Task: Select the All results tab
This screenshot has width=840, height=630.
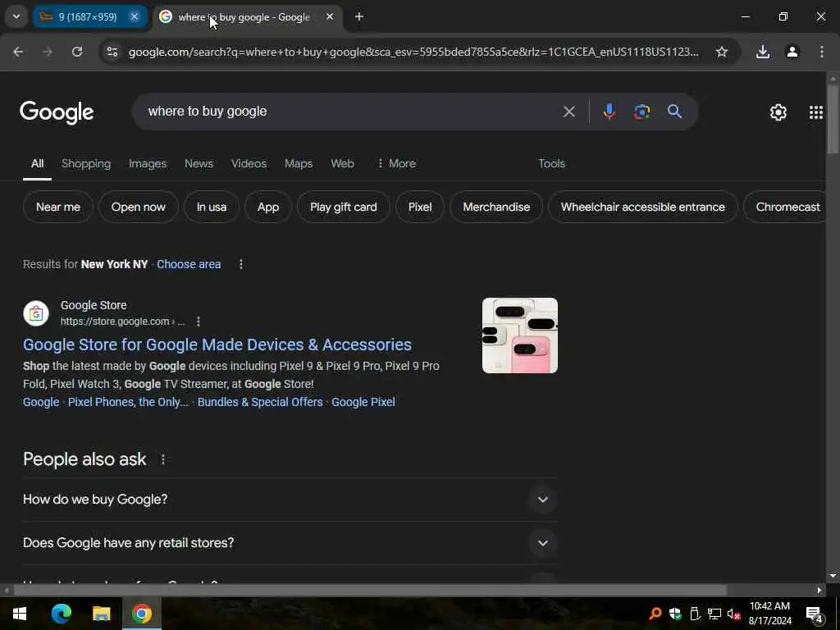Action: [x=37, y=163]
